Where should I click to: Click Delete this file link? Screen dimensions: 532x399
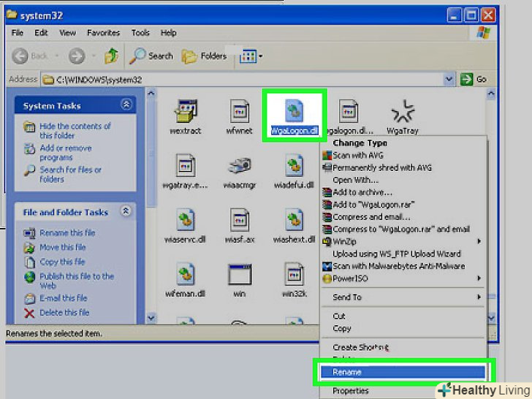64,313
